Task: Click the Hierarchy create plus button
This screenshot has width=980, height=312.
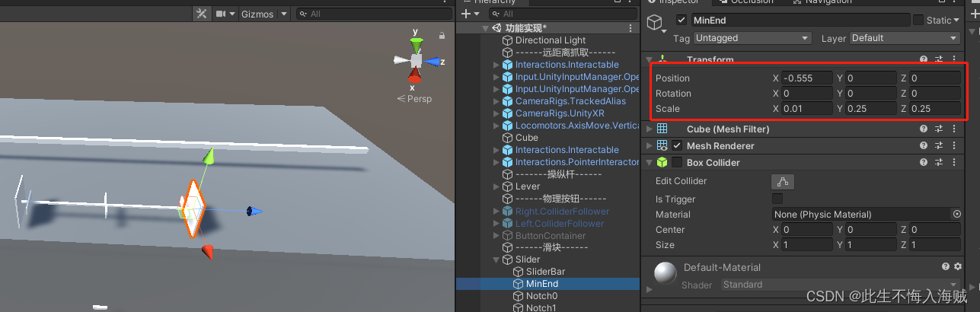Action: click(466, 14)
